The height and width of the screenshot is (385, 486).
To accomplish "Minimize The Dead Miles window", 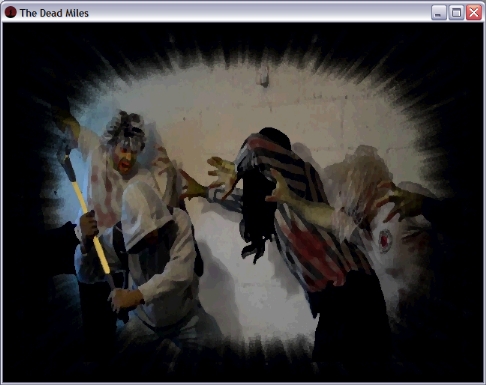I will (439, 13).
